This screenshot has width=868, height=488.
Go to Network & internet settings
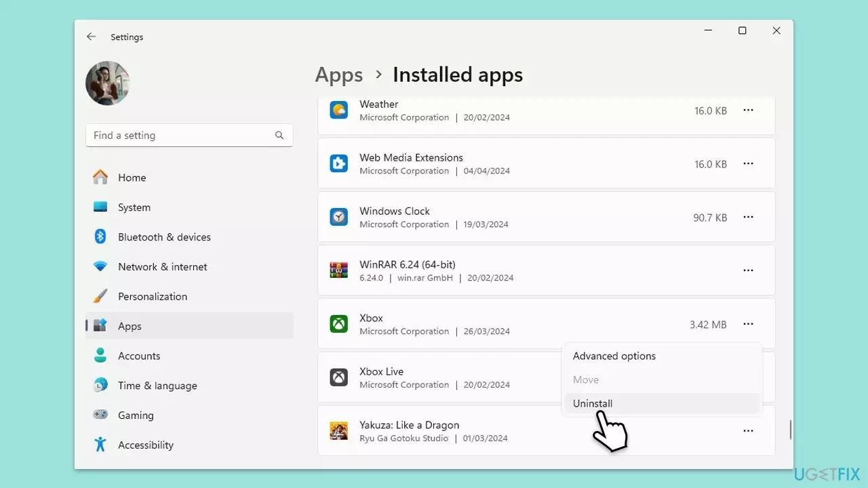tap(162, 267)
